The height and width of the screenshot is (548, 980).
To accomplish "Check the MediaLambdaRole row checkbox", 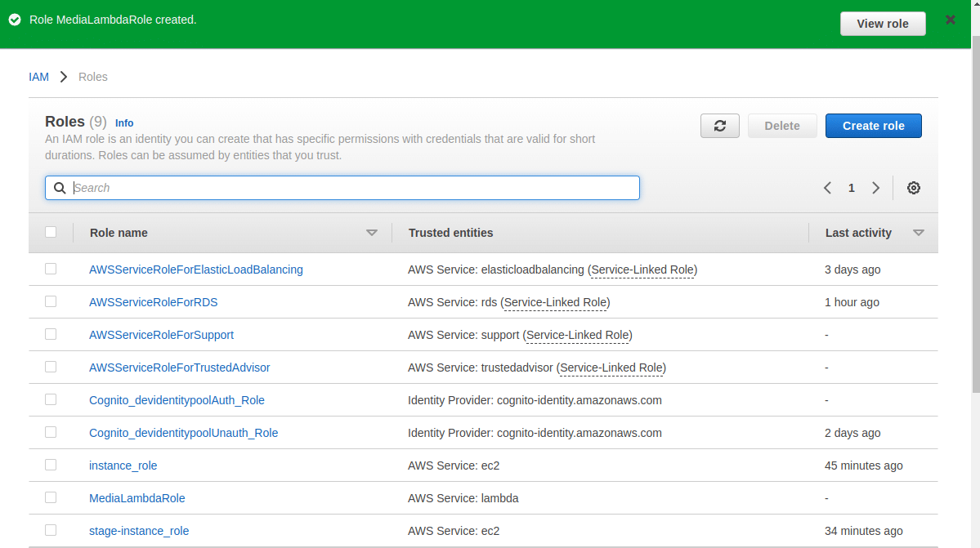I will 51,497.
